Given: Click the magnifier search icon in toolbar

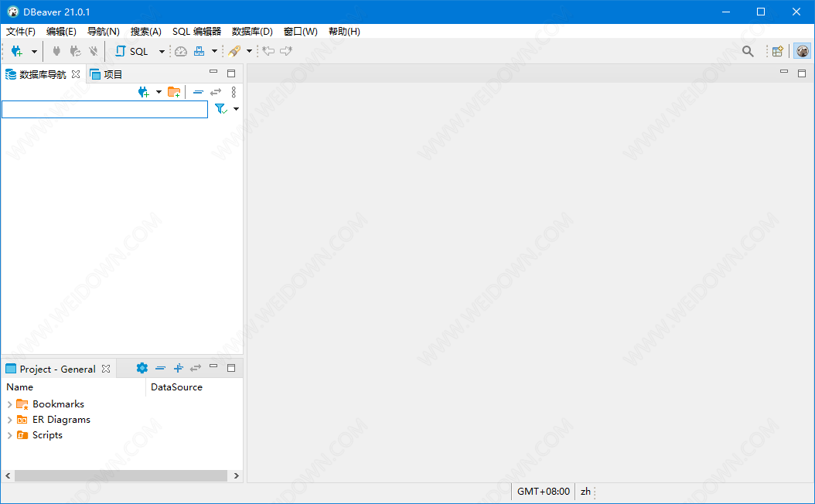Looking at the screenshot, I should (x=748, y=51).
